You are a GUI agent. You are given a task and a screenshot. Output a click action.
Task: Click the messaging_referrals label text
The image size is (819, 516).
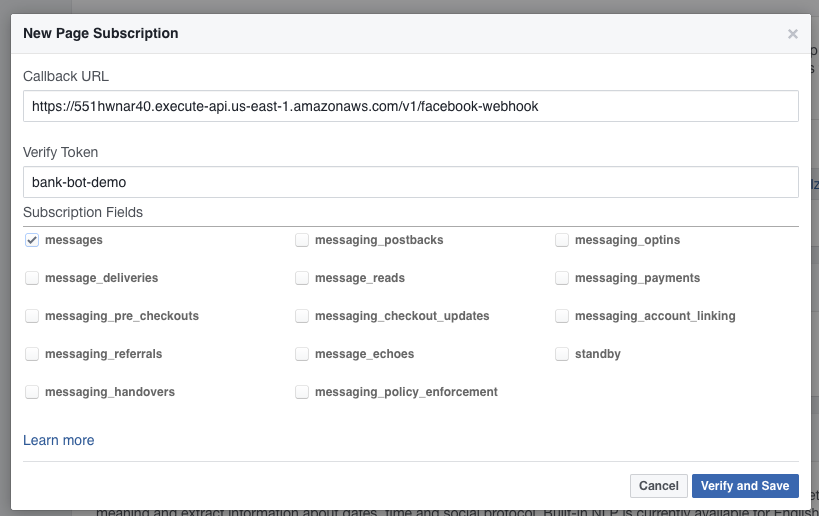[x=103, y=354]
